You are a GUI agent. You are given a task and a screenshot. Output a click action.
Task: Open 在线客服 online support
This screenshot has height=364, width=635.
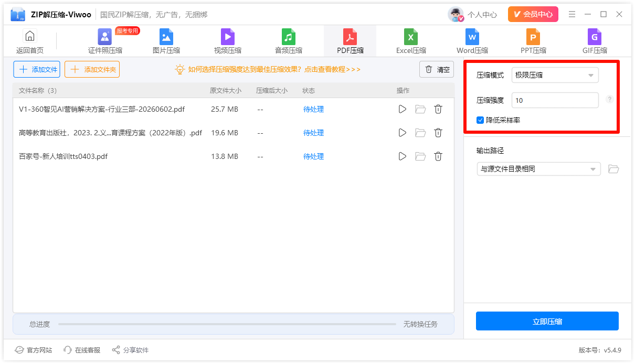tap(81, 350)
